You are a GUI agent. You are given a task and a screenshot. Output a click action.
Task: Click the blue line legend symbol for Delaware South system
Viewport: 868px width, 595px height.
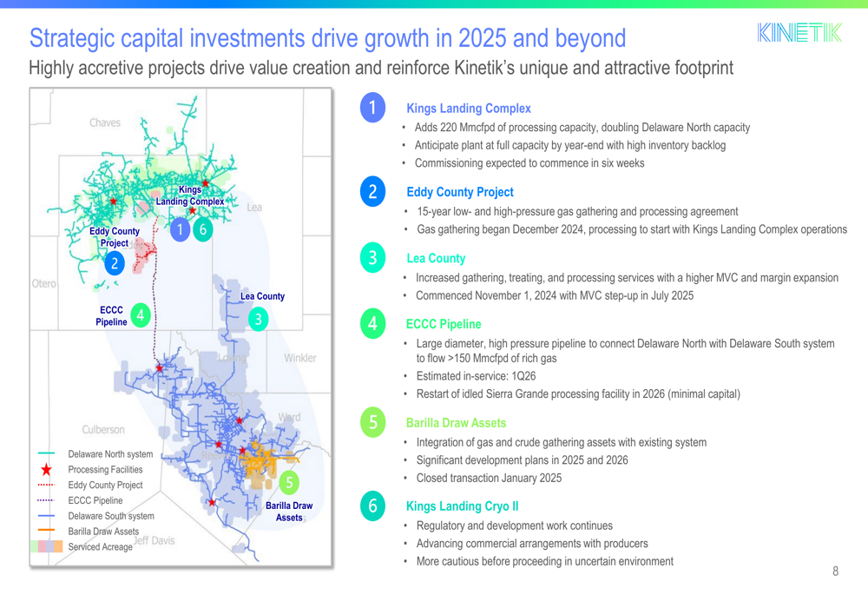coord(47,516)
